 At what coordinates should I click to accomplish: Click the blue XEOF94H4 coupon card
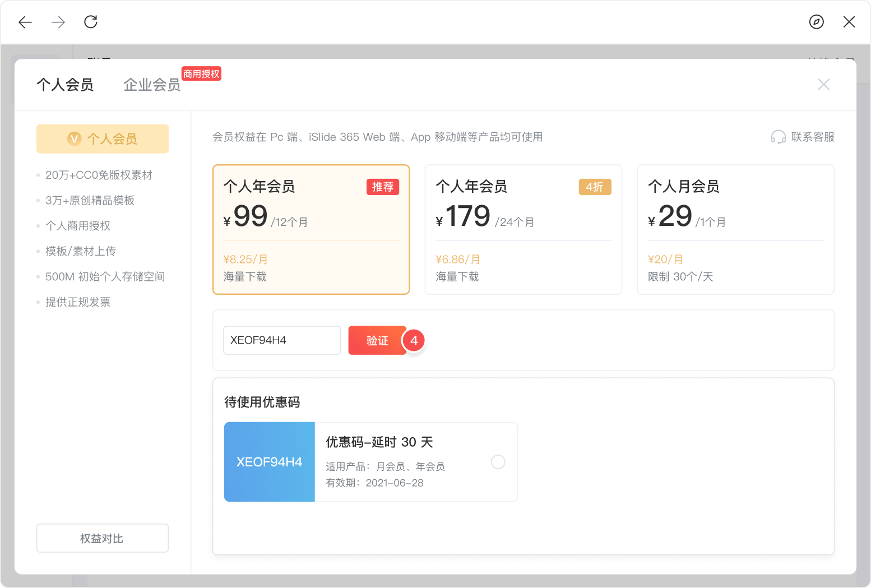click(270, 462)
